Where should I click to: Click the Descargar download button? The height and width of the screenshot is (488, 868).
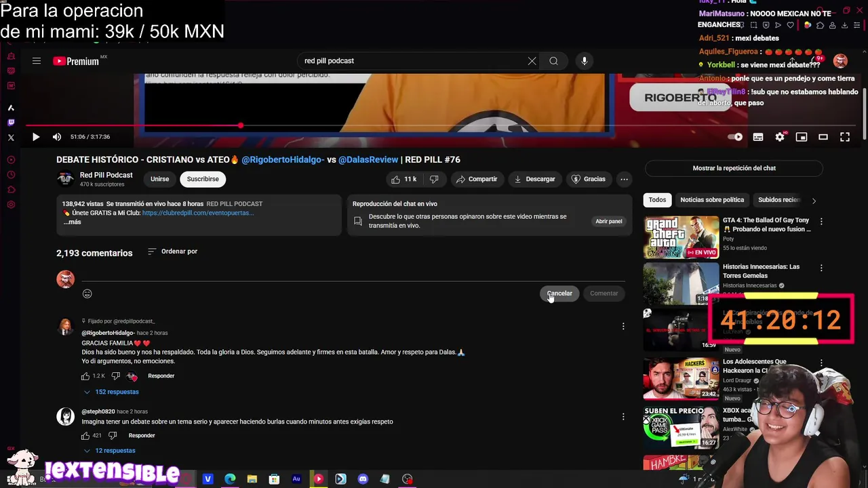coord(534,179)
